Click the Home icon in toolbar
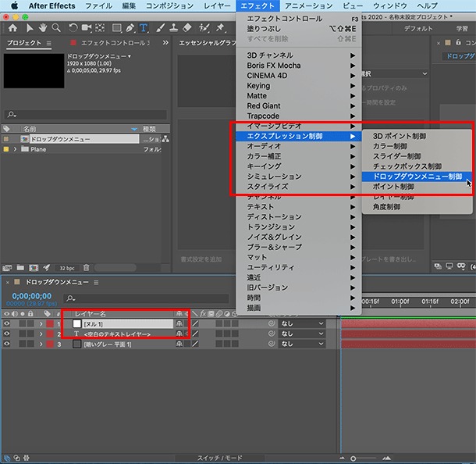The width and height of the screenshot is (476, 464). tap(12, 28)
